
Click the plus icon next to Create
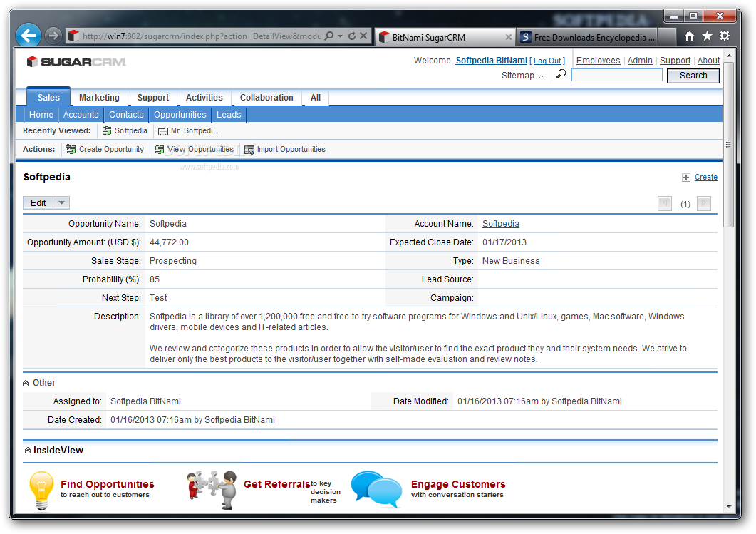point(686,178)
